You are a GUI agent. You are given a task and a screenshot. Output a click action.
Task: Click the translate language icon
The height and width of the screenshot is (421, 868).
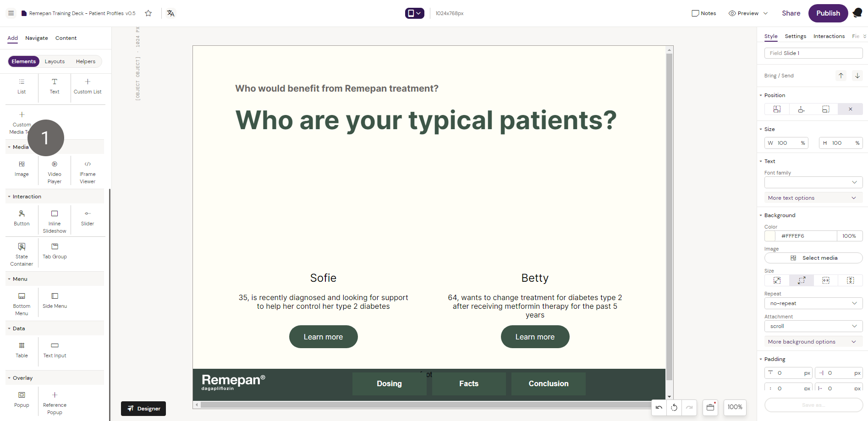170,13
